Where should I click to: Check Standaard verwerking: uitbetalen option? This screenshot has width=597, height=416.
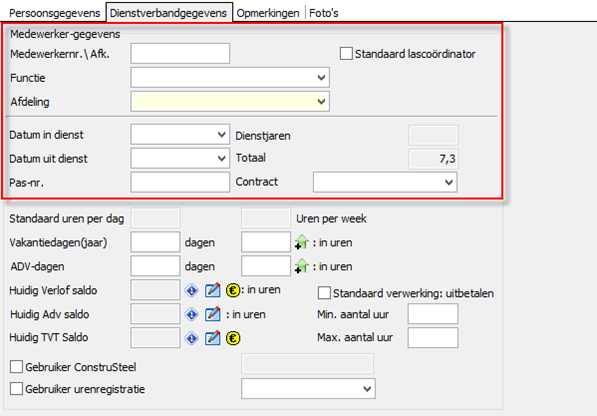point(324,293)
